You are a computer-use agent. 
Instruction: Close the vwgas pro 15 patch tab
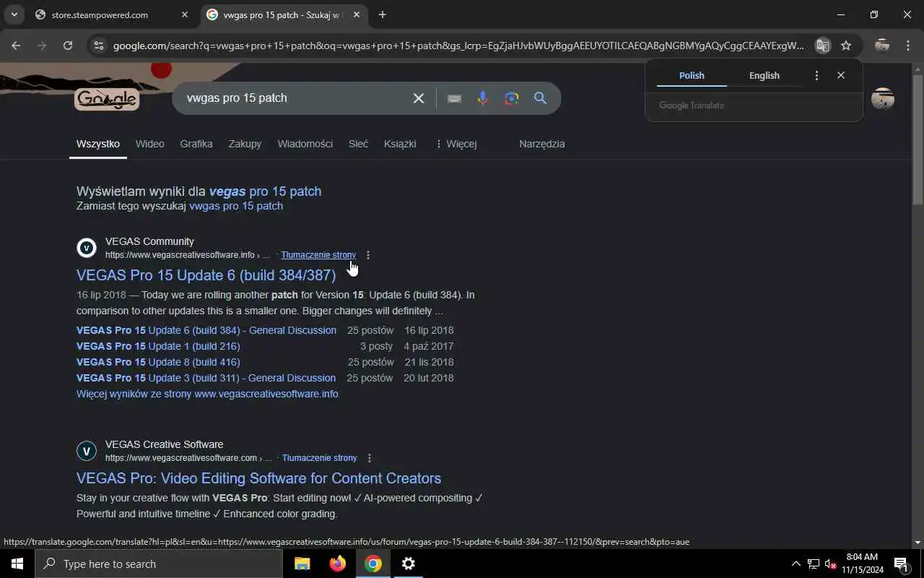357,14
